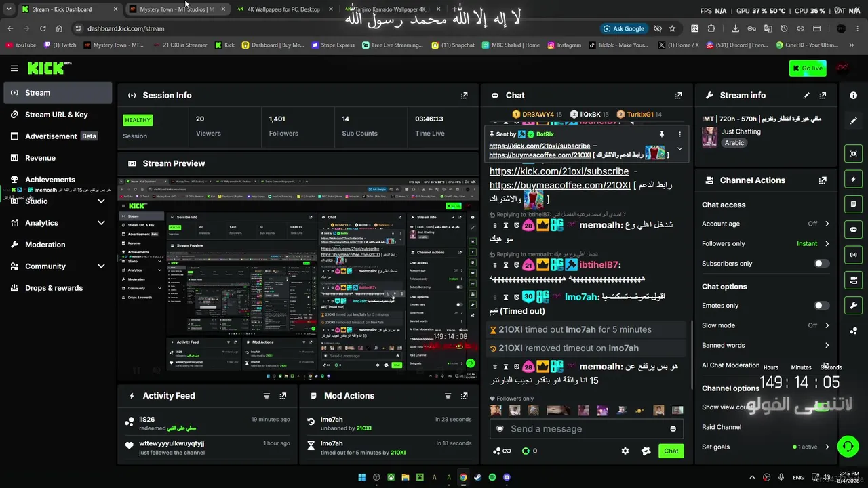Open the buymeacoffee.com/21OXI link in chat

click(x=559, y=185)
